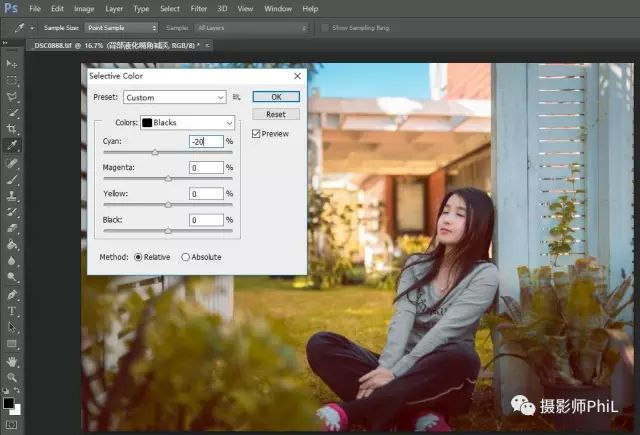The height and width of the screenshot is (435, 640).
Task: Open the 3D menu
Action: 222,9
